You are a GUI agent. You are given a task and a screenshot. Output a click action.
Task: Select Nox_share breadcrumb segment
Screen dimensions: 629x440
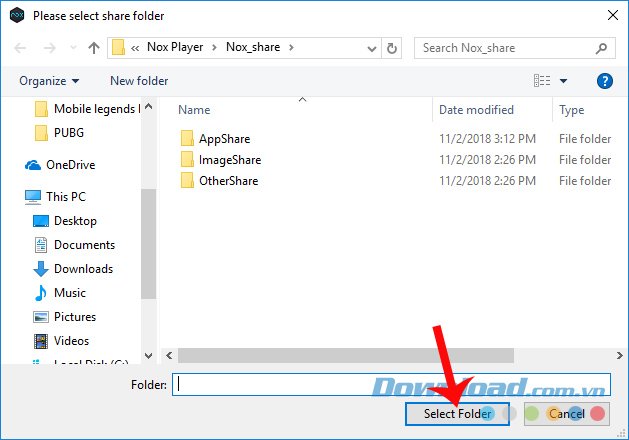tap(253, 47)
